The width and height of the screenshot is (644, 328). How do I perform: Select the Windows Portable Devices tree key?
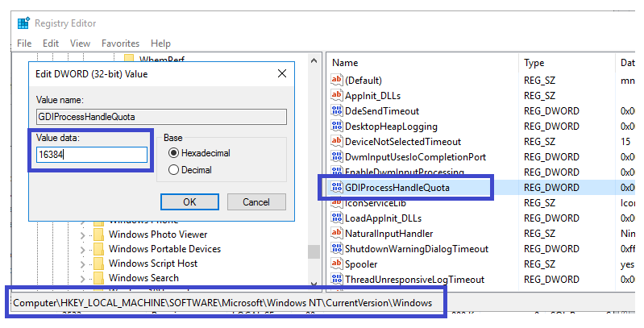click(164, 249)
